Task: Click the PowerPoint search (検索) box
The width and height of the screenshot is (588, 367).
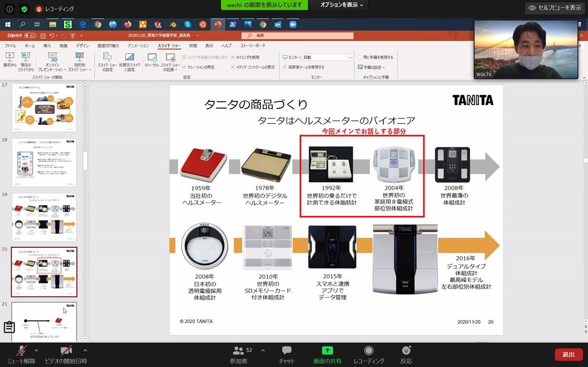Action: pos(297,36)
